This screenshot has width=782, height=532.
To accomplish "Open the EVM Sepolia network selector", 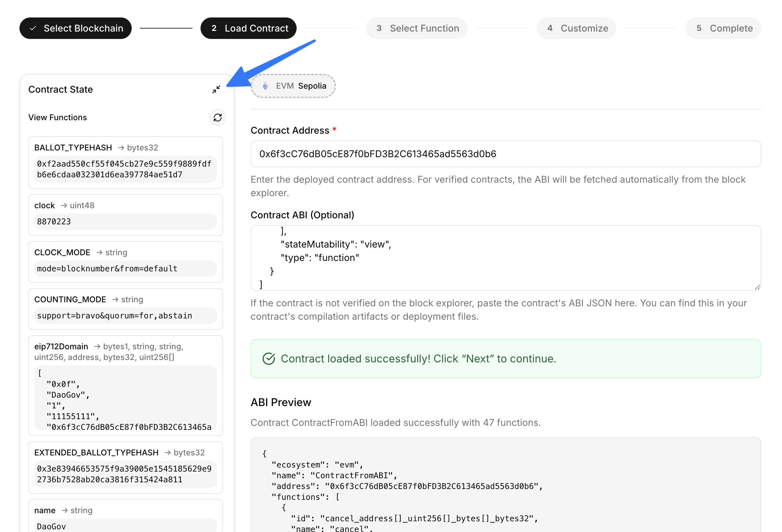I will tap(293, 86).
